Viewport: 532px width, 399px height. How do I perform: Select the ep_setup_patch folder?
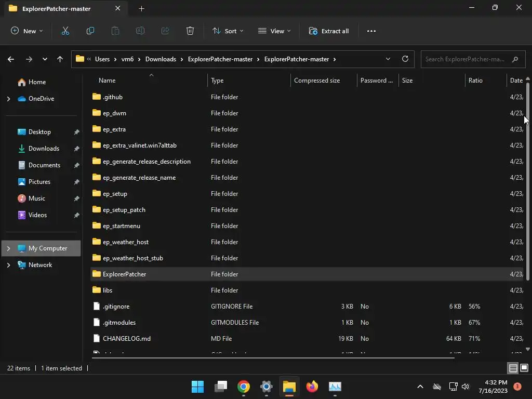pos(307,210)
